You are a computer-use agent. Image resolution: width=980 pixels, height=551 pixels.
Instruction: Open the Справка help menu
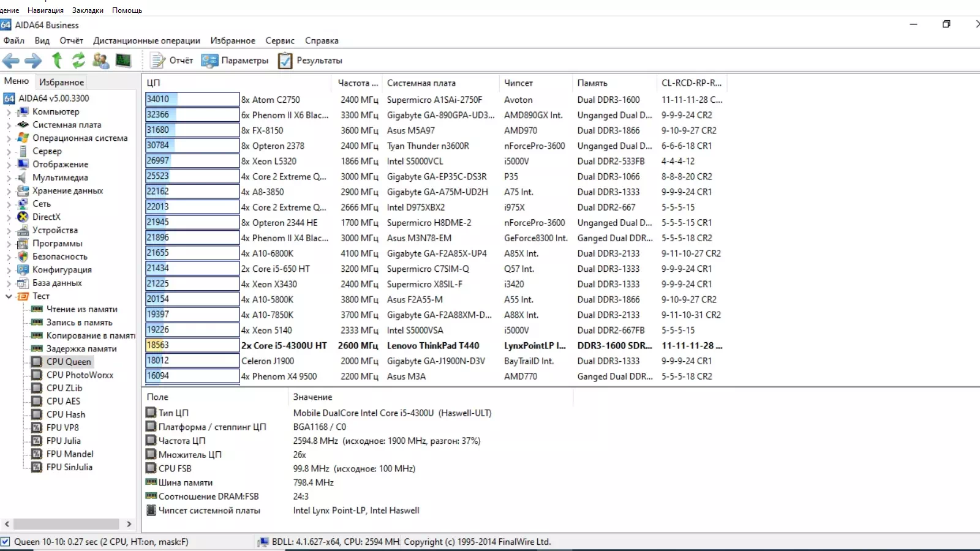click(323, 40)
